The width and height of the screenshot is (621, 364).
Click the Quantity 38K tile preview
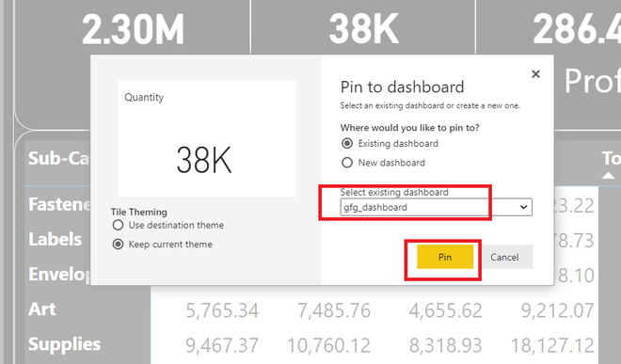coord(207,138)
